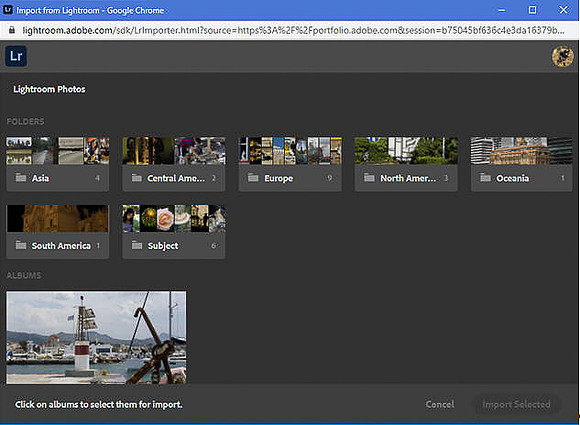Open North America folder thumbnail strip

pos(406,151)
